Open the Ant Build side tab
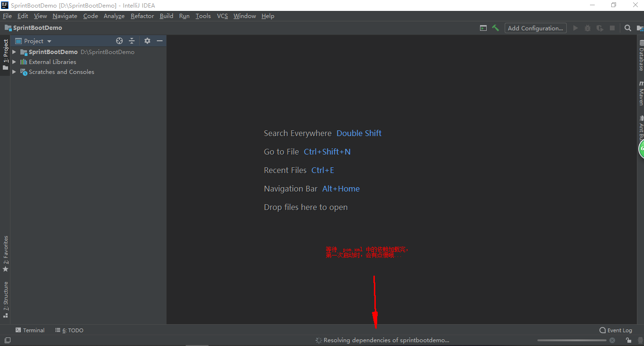The height and width of the screenshot is (346, 644). coord(641,127)
